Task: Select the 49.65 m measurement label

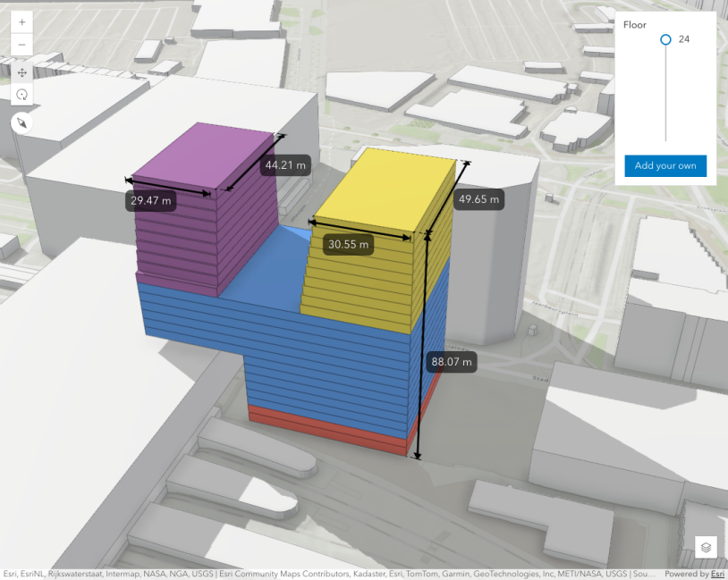Action: pyautogui.click(x=479, y=198)
